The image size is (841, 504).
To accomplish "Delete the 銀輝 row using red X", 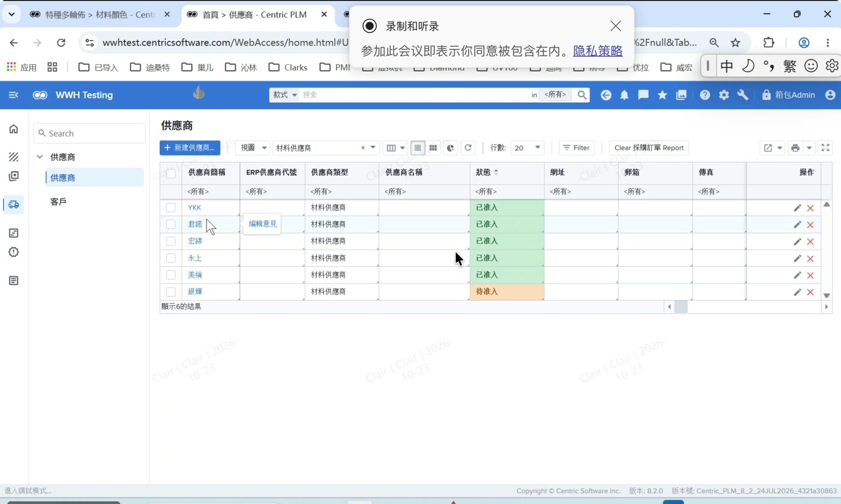I will (x=810, y=293).
